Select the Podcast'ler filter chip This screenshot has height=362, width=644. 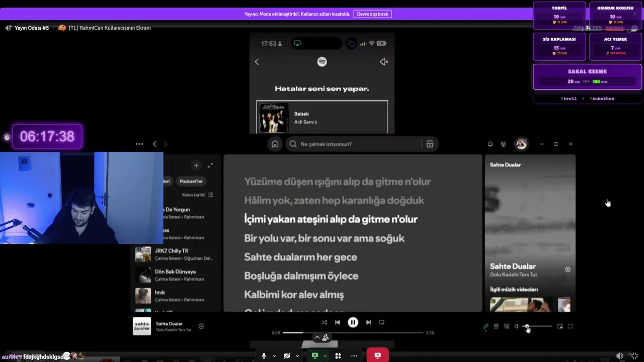tap(191, 181)
